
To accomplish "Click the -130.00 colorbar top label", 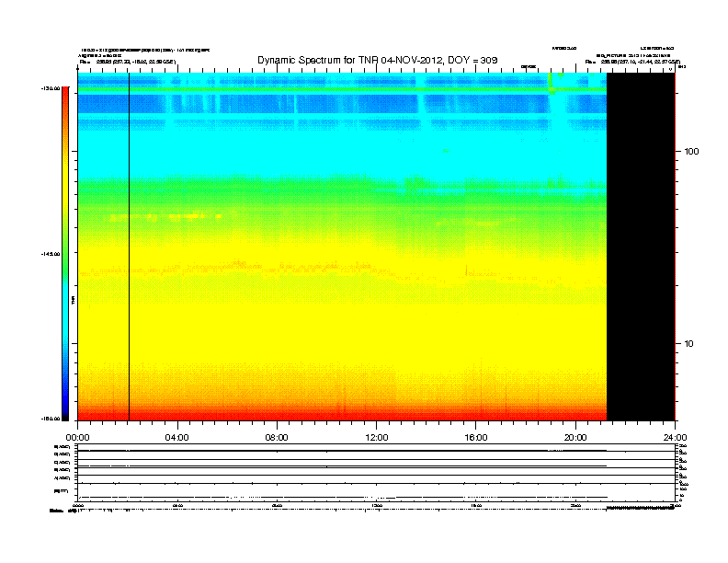I will click(51, 88).
